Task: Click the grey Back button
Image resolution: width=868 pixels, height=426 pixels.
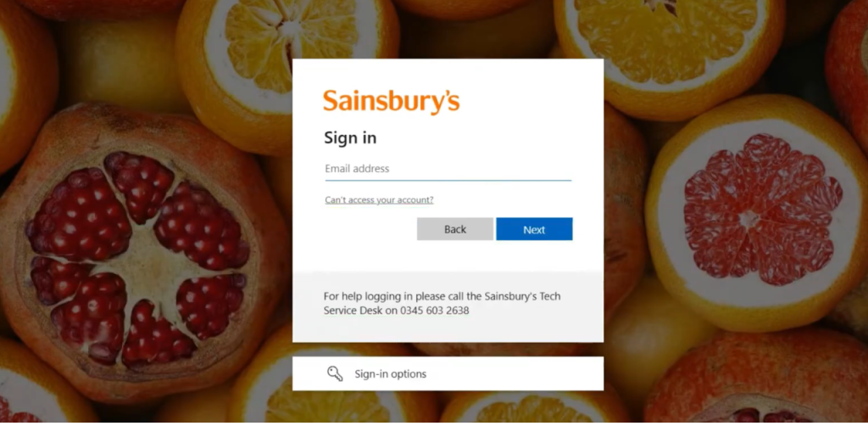Action: click(455, 229)
